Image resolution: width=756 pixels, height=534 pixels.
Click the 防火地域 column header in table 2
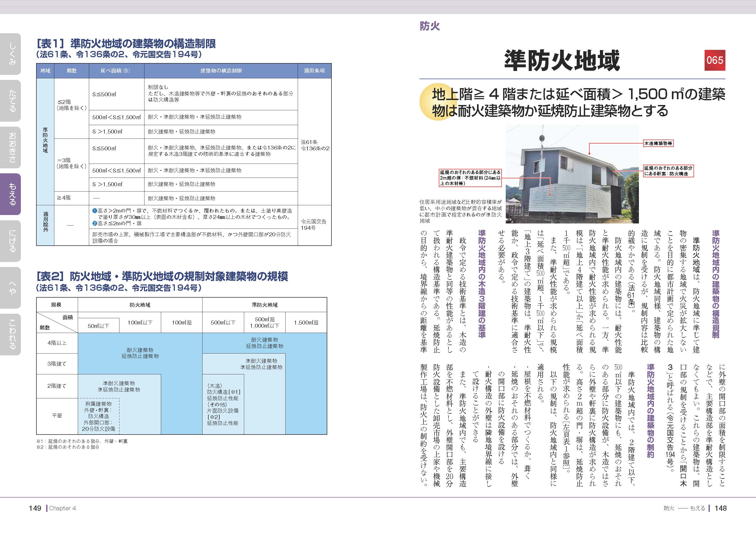pos(140,305)
